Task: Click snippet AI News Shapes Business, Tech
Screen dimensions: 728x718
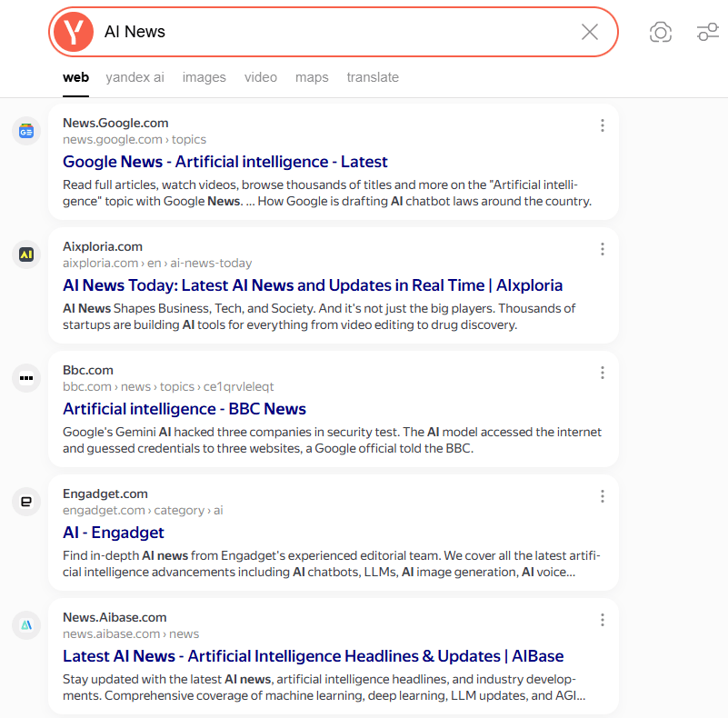Action: pos(319,316)
